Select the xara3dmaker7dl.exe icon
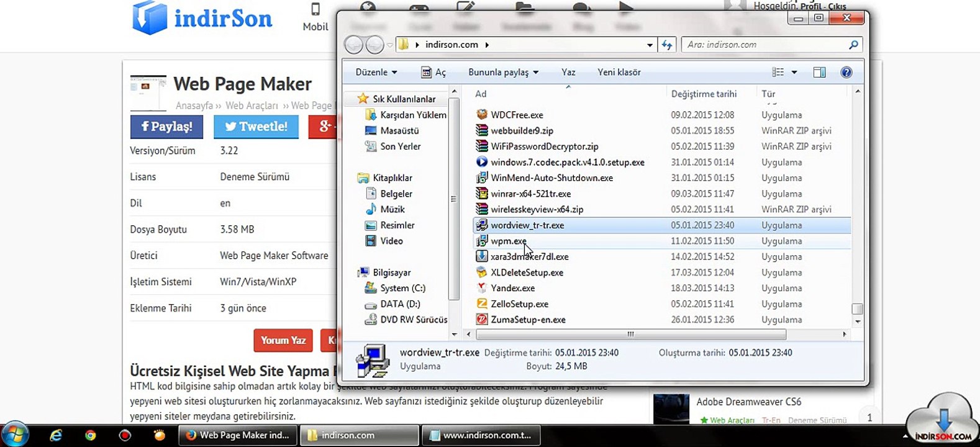980x447 pixels. (481, 256)
